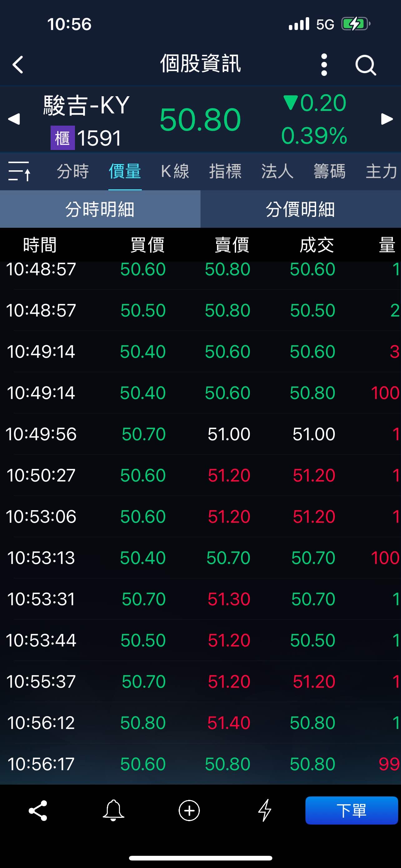This screenshot has width=401, height=868.
Task: Open the 分時 tab
Action: point(73,171)
